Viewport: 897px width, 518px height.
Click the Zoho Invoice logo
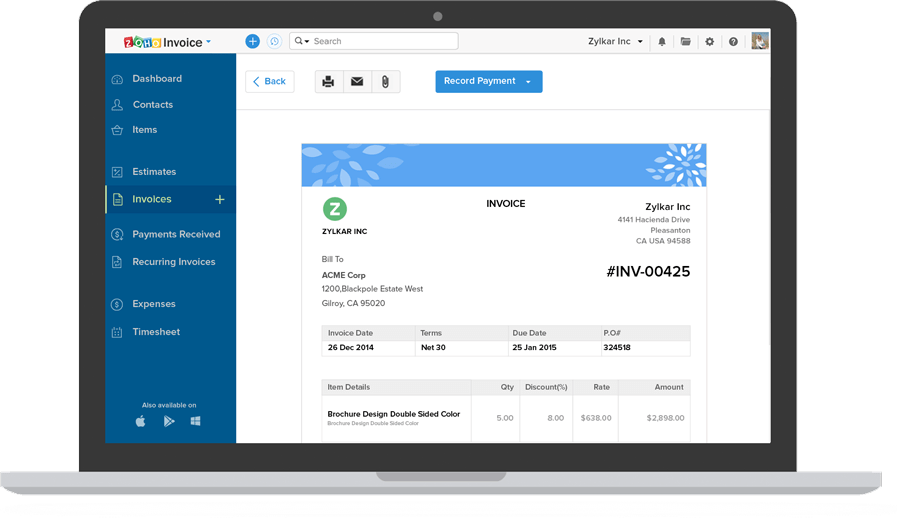(x=163, y=42)
